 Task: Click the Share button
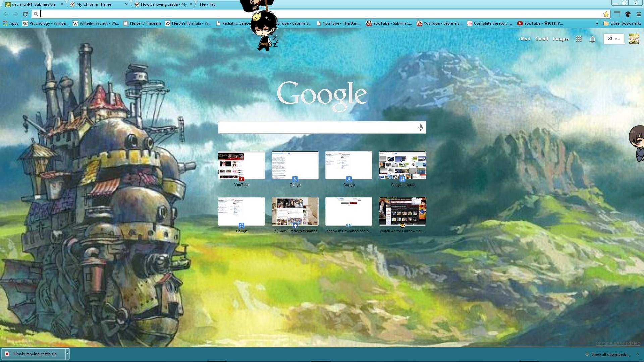[613, 39]
